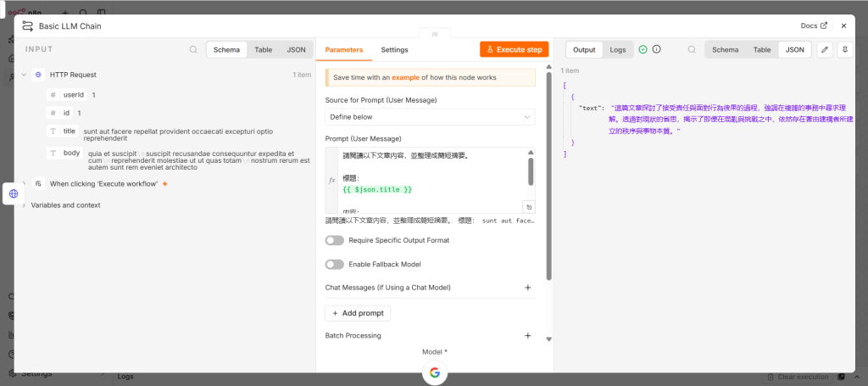Open the Logs tab
This screenshot has width=868, height=386.
[x=618, y=49]
